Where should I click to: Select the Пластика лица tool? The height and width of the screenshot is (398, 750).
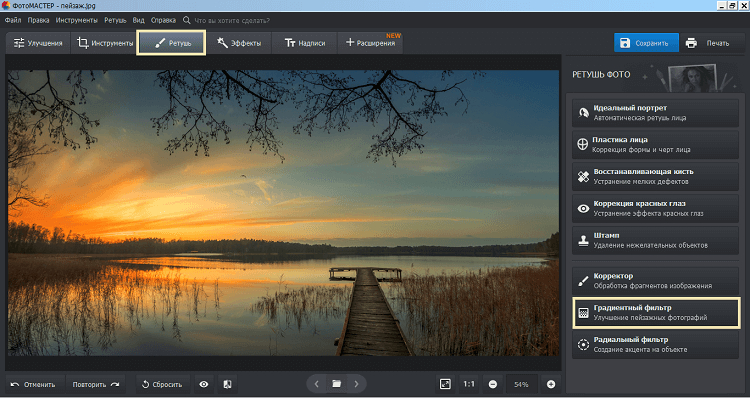pos(655,145)
